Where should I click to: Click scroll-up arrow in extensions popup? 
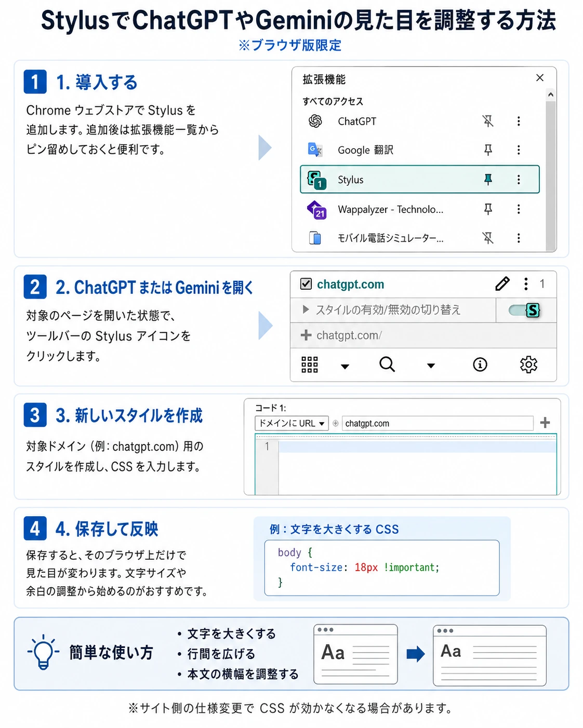(x=551, y=95)
